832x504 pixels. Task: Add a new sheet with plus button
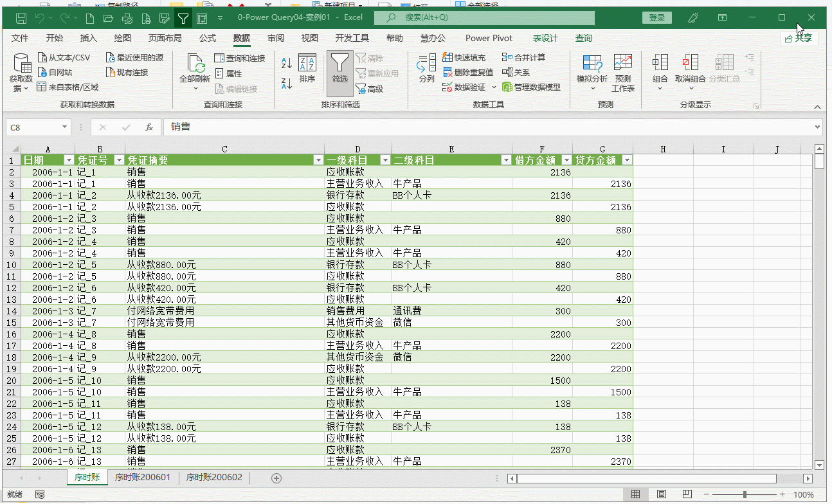276,478
